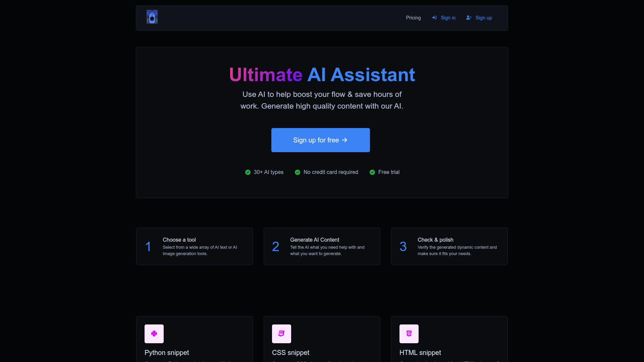Click green checkmark beside Free trial
644x362 pixels.
coord(372,172)
